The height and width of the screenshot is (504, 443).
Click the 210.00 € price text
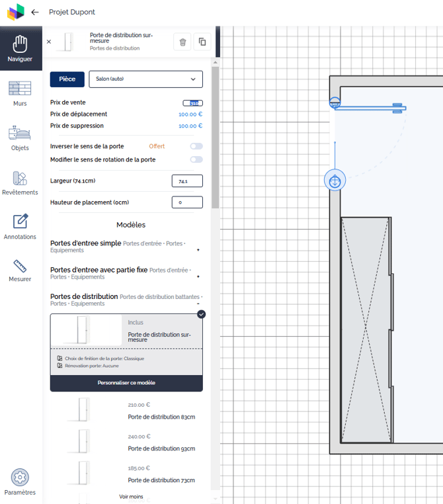coord(139,405)
